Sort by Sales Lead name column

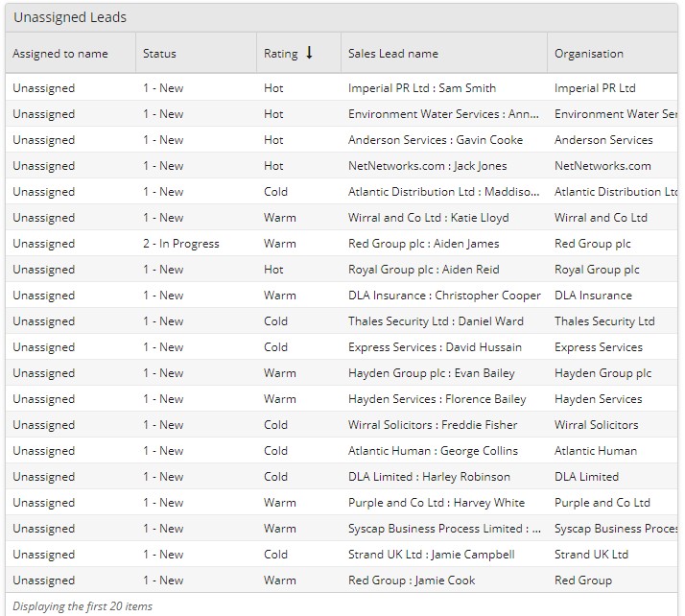(393, 54)
